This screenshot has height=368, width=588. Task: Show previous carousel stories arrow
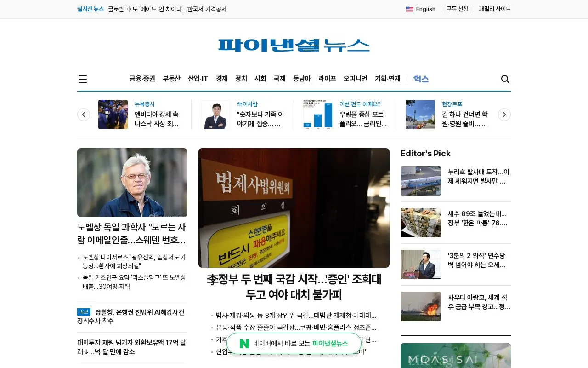pyautogui.click(x=84, y=115)
